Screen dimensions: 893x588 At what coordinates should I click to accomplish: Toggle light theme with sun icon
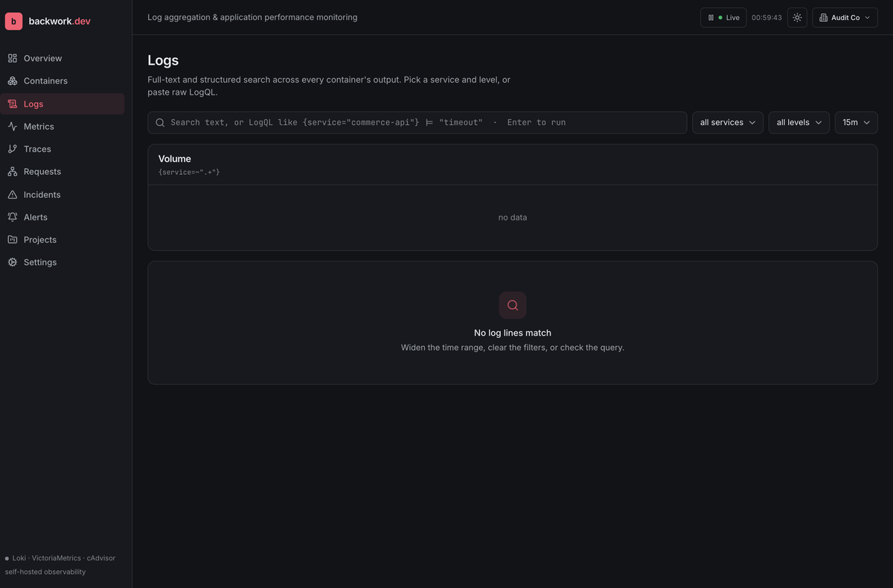point(797,17)
